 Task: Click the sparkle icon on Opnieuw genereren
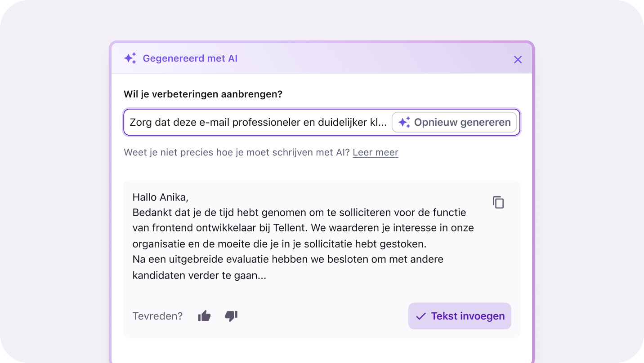pyautogui.click(x=404, y=122)
